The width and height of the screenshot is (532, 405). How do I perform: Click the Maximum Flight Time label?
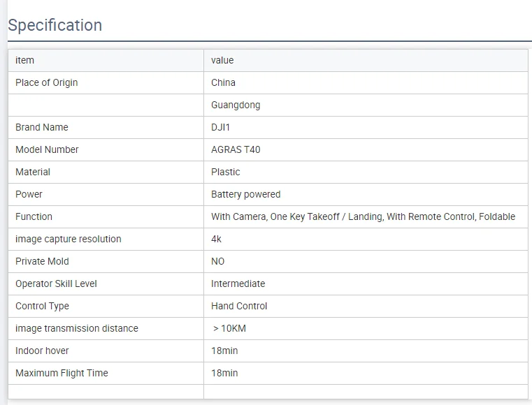coord(62,373)
